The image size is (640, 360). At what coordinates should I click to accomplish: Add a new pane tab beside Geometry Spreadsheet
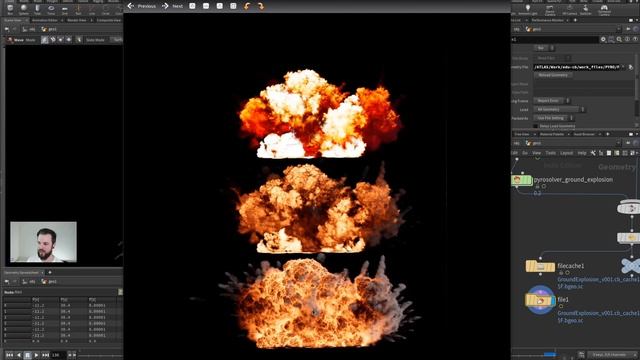(50, 272)
